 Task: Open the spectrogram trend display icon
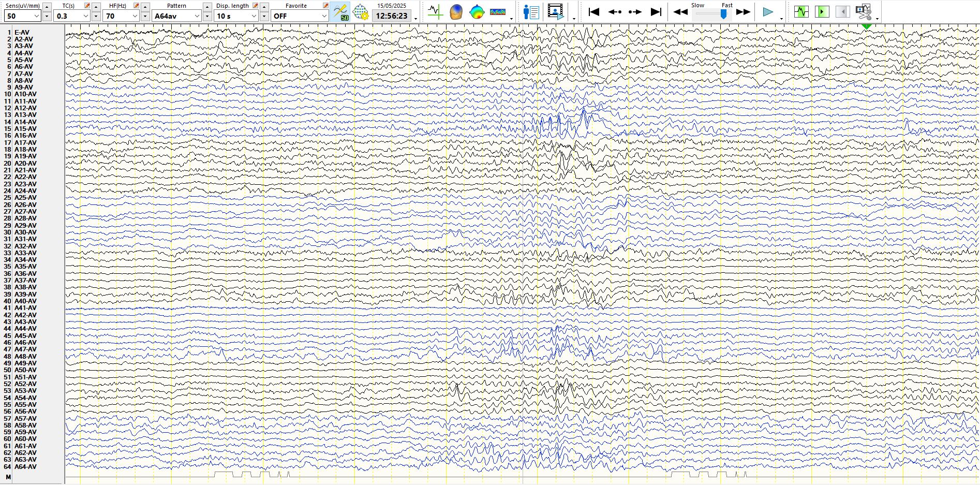[x=497, y=11]
